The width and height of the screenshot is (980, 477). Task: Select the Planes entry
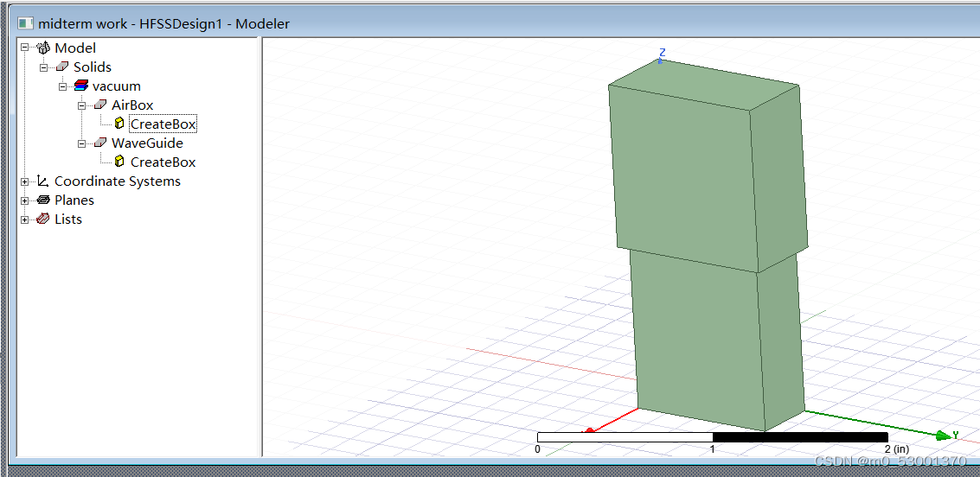click(74, 200)
